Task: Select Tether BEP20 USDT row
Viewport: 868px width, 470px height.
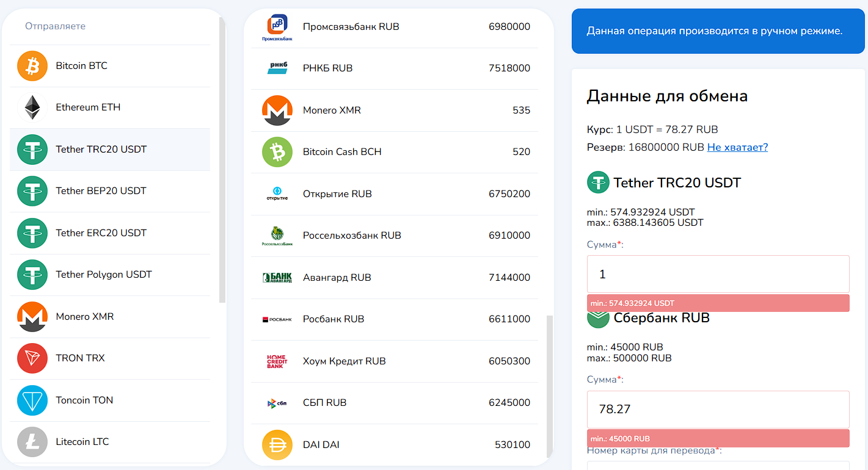Action: pyautogui.click(x=110, y=191)
